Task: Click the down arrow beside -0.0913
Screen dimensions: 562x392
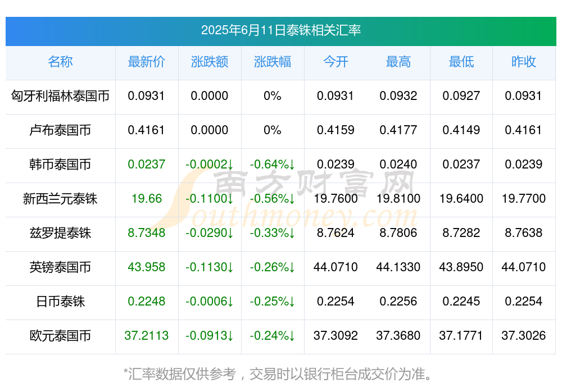Action: pos(231,336)
